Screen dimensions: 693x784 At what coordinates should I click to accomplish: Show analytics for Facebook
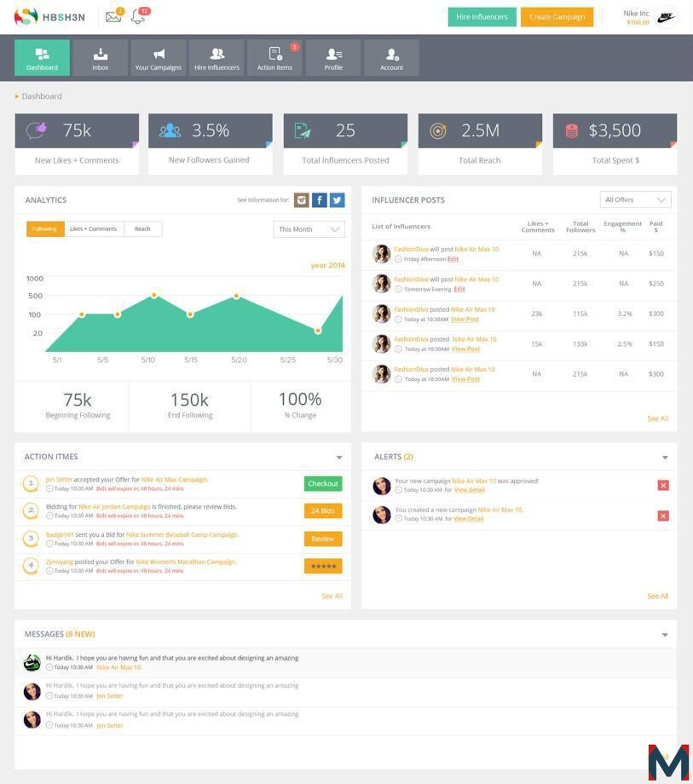point(320,200)
